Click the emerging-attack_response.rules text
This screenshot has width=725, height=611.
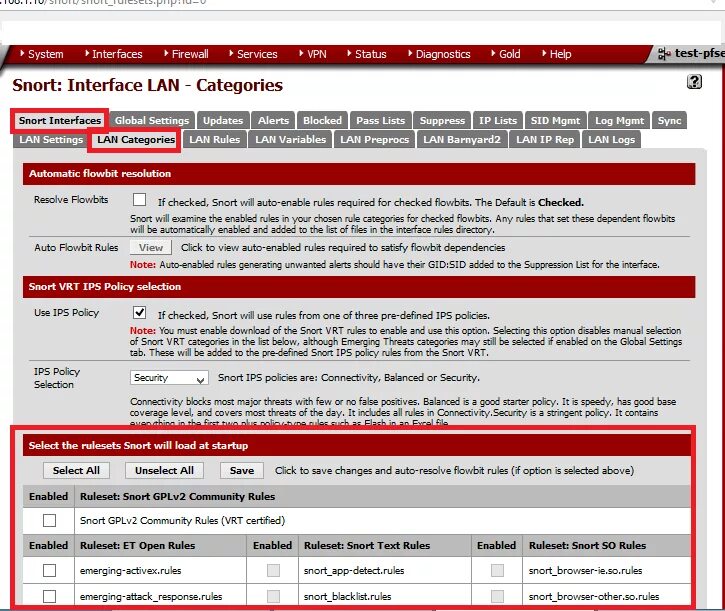(151, 597)
